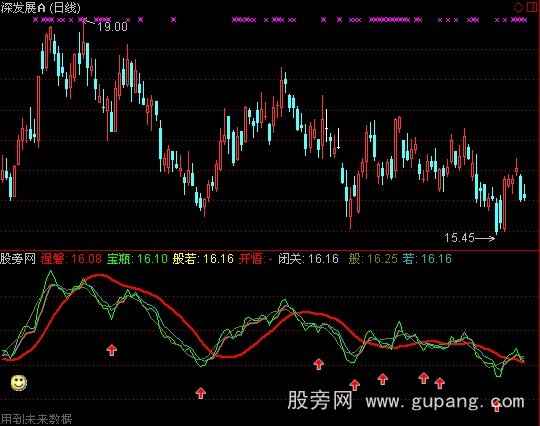Viewport: 540px width, 426px height.
Task: Click the 19.00 high price label
Action: 112,27
